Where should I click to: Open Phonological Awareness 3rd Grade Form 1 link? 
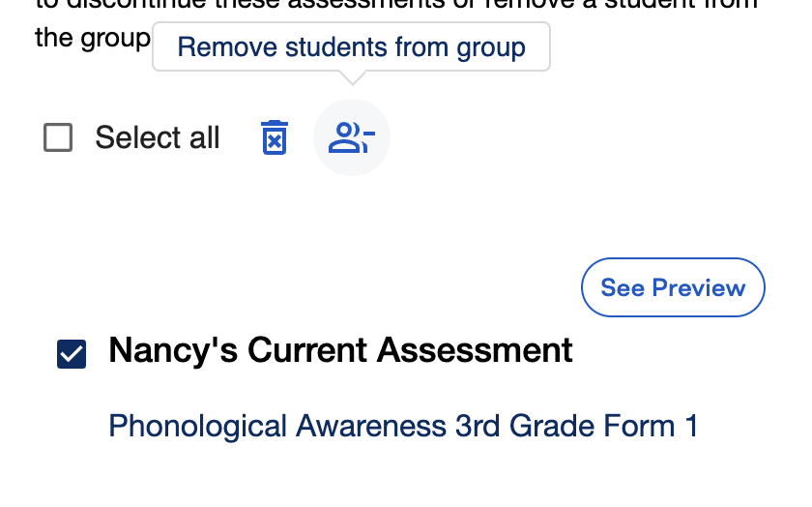[403, 426]
